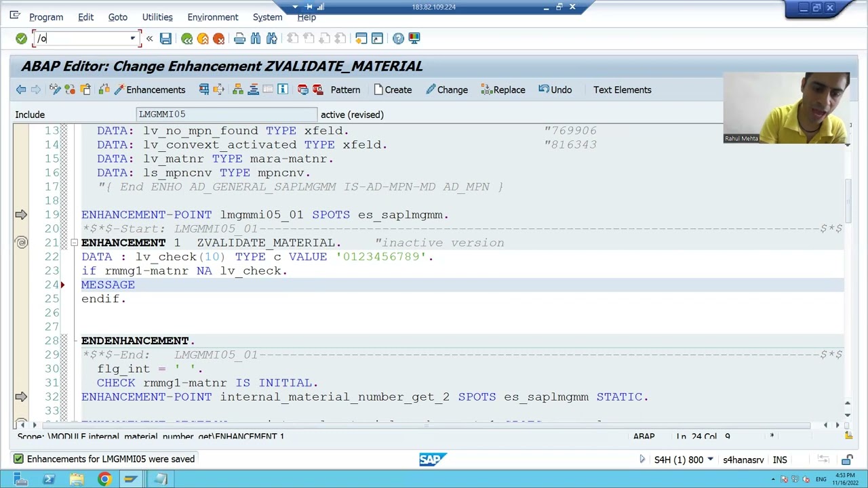Click the lock icon in the status bar
The height and width of the screenshot is (488, 868).
point(847,460)
